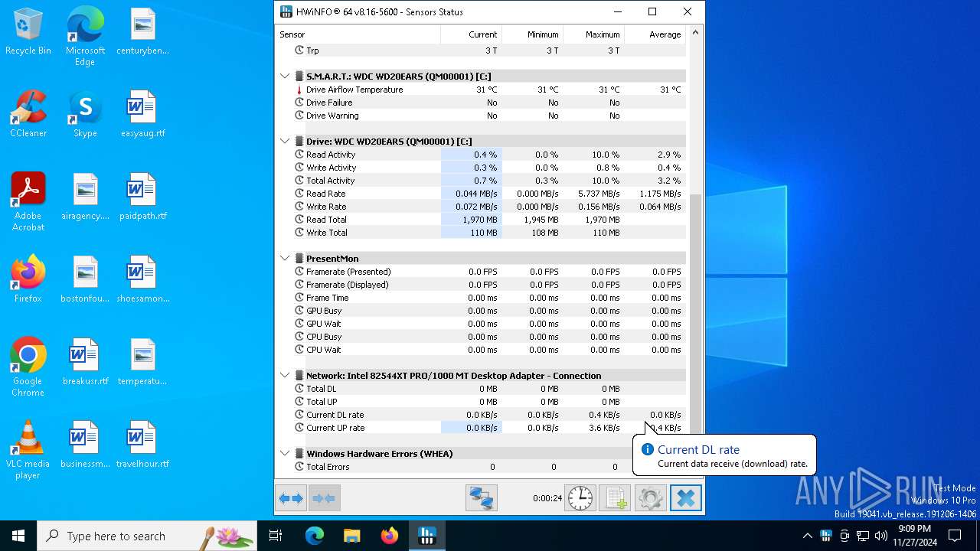Collapse the S.M.A.R.T. WDC WD20EARS section
This screenshot has width=980, height=551.
click(285, 77)
